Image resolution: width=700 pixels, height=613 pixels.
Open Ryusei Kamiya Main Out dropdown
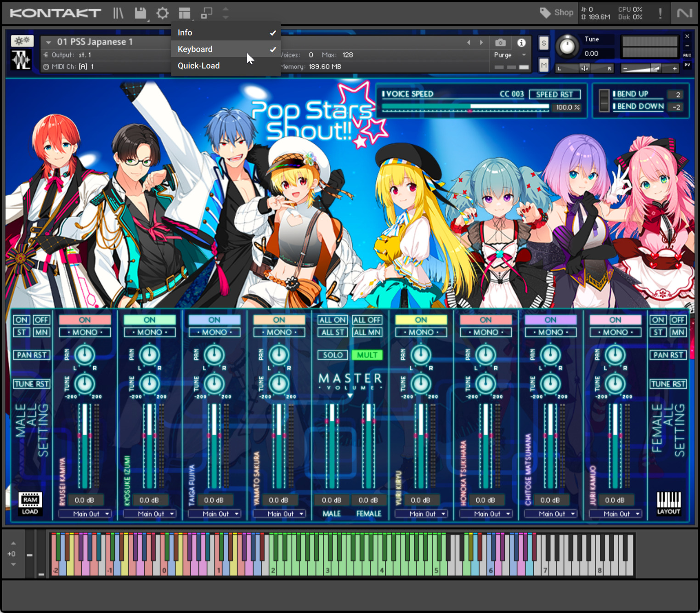tap(85, 514)
